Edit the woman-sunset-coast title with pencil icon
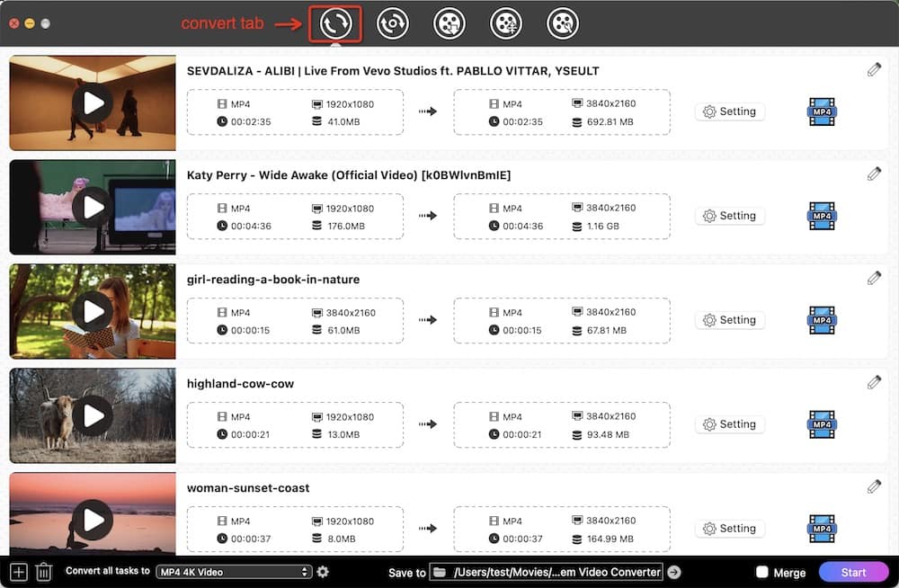 [873, 486]
